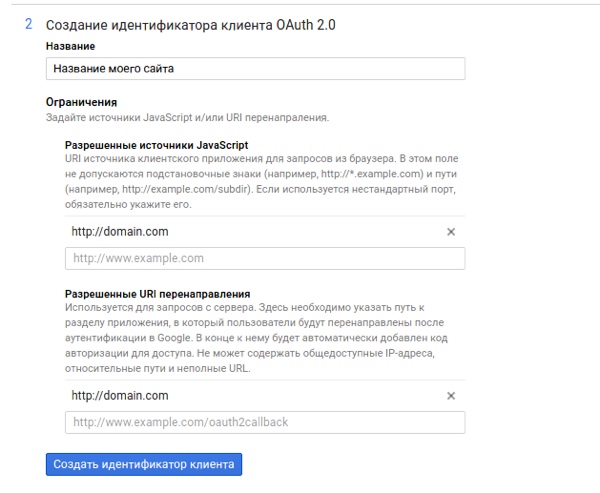The height and width of the screenshot is (493, 600).
Task: Delete the http://domain.com redirect URI entry
Action: pyautogui.click(x=450, y=395)
